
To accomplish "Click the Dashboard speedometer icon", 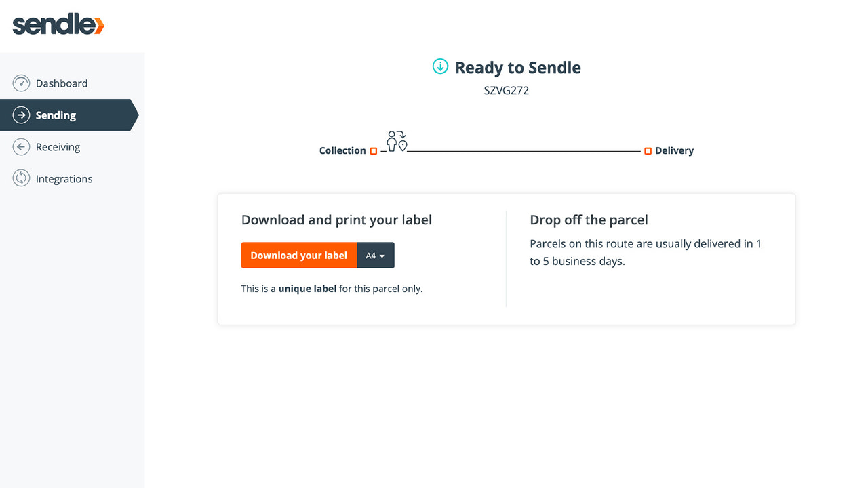I will pyautogui.click(x=20, y=83).
